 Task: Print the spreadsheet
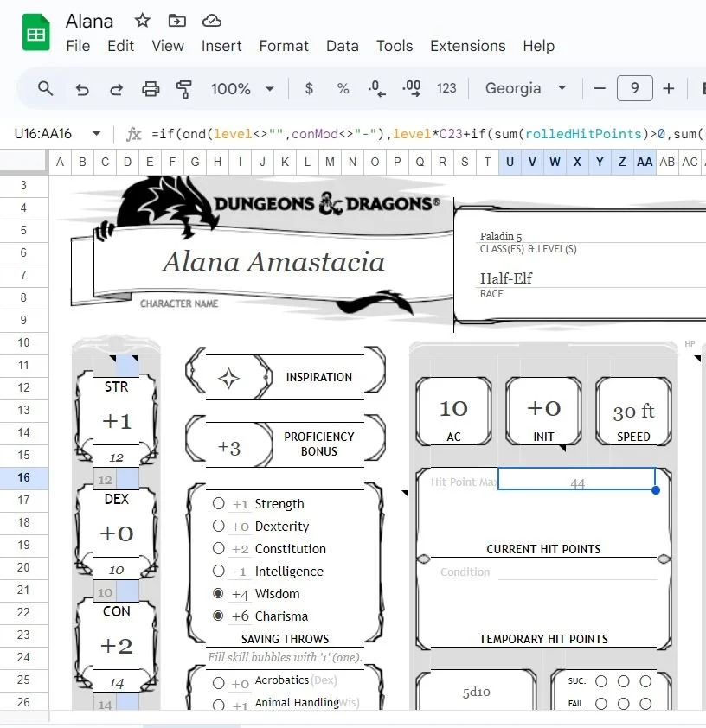(x=151, y=88)
